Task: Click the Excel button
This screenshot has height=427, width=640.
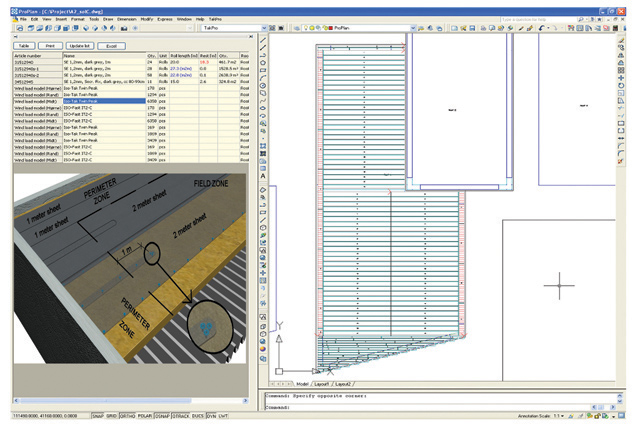Action: point(111,46)
